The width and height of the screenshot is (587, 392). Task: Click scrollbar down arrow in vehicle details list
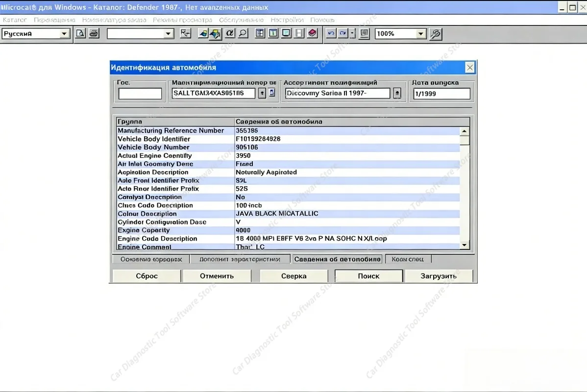click(464, 245)
